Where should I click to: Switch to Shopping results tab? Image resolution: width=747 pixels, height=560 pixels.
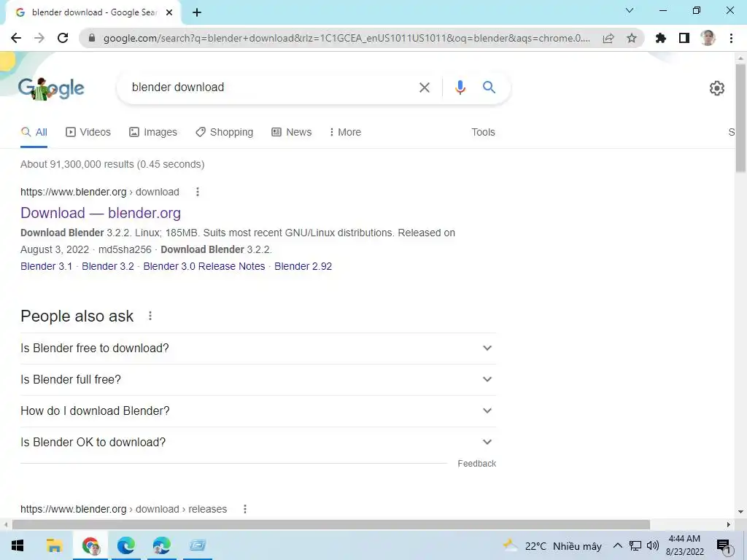tap(224, 132)
